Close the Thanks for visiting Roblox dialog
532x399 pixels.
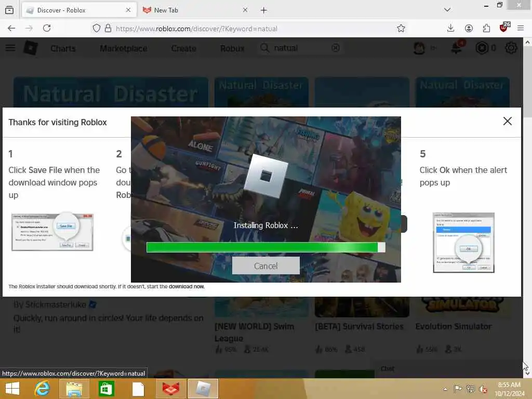point(507,121)
